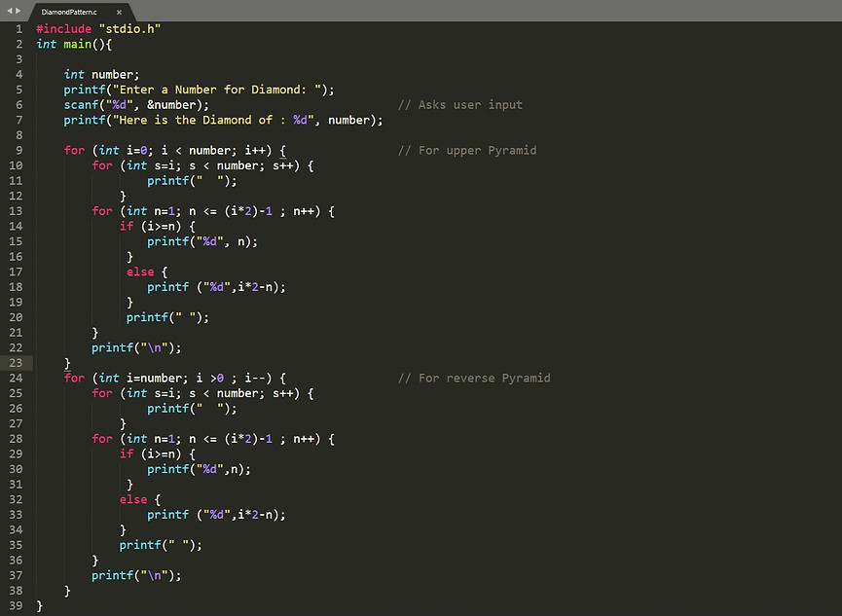
Task: Click line number 8 in gutter
Action: (x=19, y=135)
